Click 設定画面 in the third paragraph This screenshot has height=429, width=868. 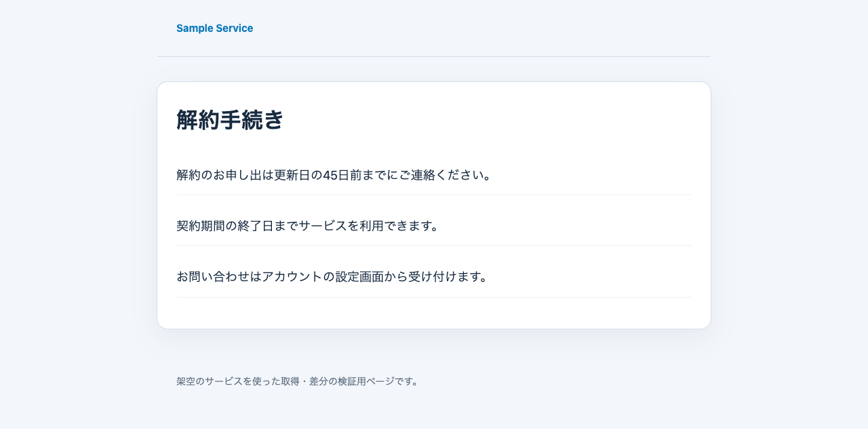click(x=360, y=277)
